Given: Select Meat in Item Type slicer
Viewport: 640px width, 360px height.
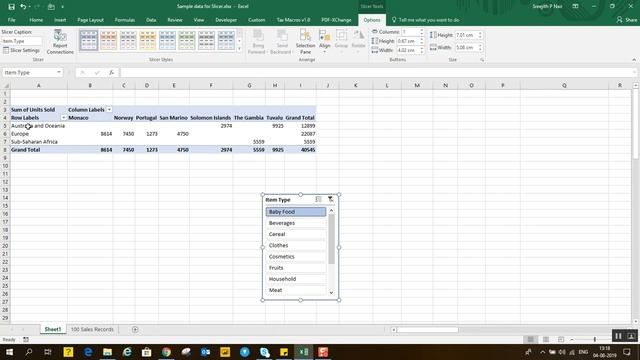Looking at the screenshot, I should coord(296,290).
